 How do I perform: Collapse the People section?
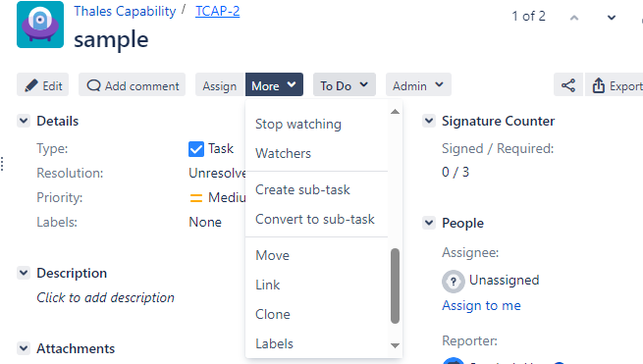pos(429,223)
